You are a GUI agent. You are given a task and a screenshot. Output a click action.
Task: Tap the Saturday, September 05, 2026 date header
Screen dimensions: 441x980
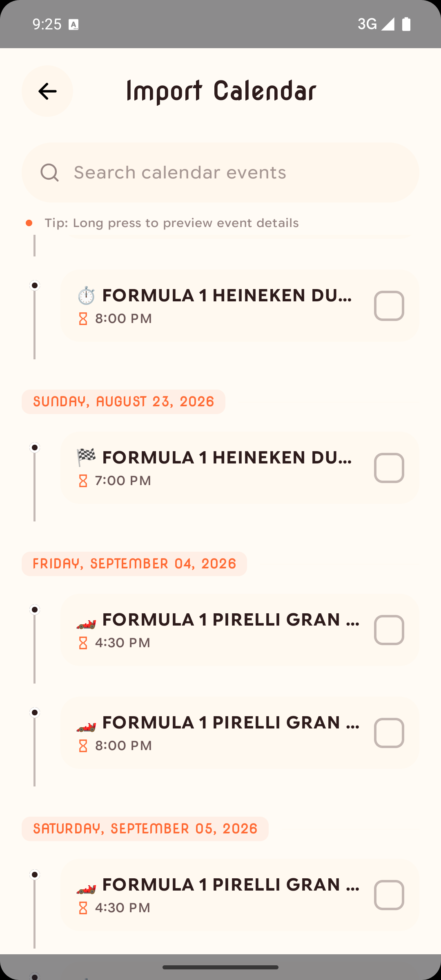145,829
